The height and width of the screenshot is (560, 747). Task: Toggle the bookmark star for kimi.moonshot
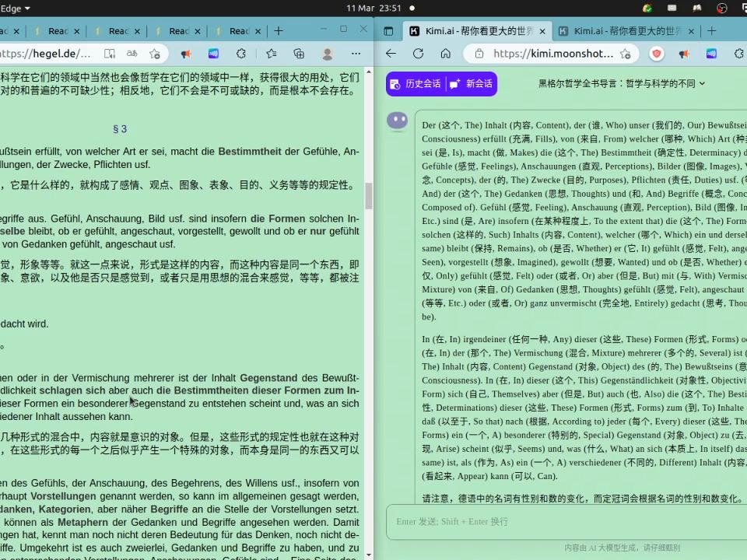click(625, 54)
